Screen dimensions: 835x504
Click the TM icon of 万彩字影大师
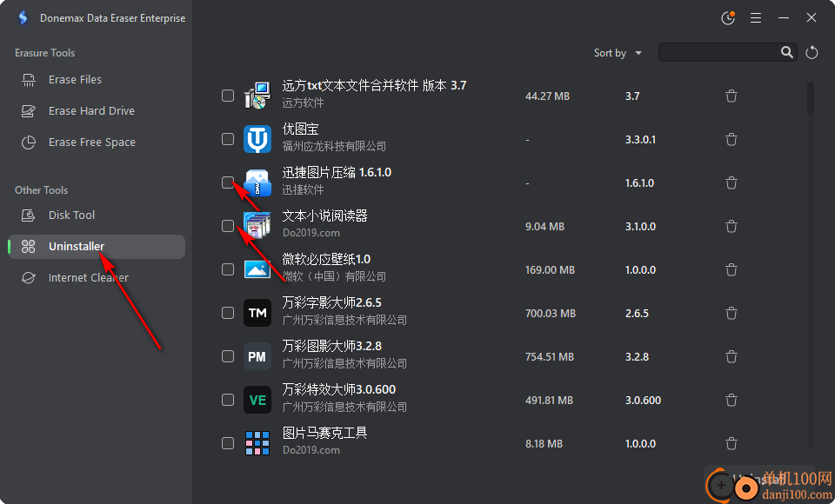(257, 313)
